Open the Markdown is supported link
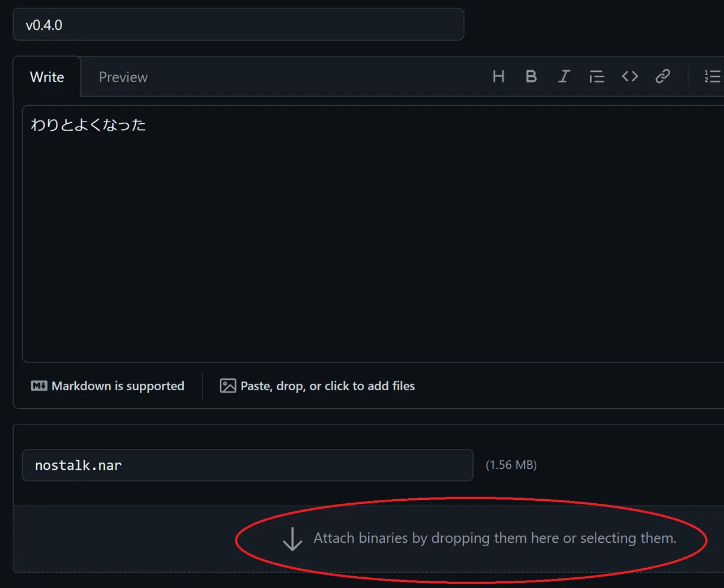The height and width of the screenshot is (588, 724). pyautogui.click(x=118, y=386)
